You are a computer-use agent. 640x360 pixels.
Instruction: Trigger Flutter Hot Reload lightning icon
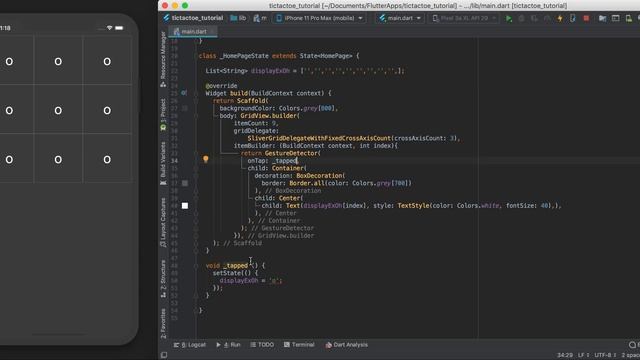tap(560, 18)
